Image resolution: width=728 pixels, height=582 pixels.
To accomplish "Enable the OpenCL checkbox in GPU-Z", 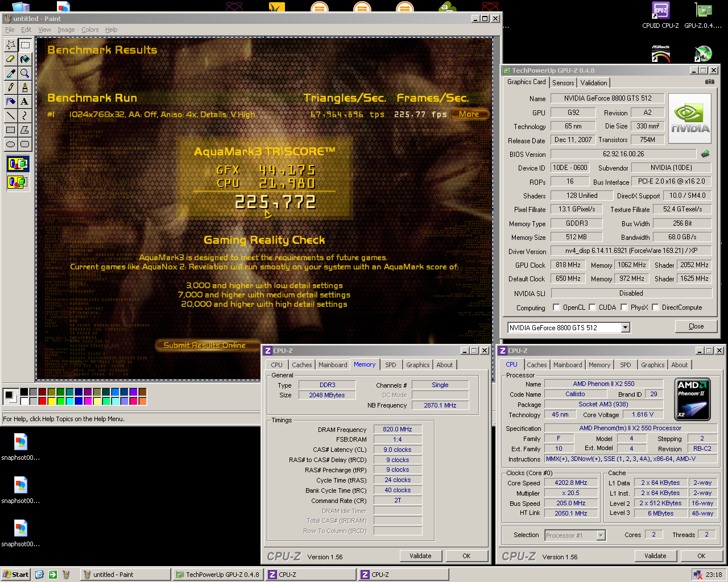I will pos(557,307).
